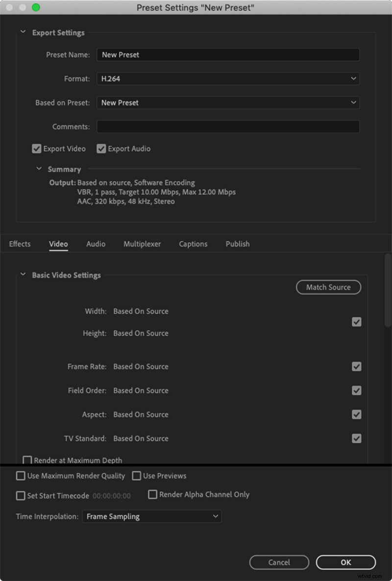392x581 pixels.
Task: Collapse Basic Video Settings
Action: coord(23,275)
